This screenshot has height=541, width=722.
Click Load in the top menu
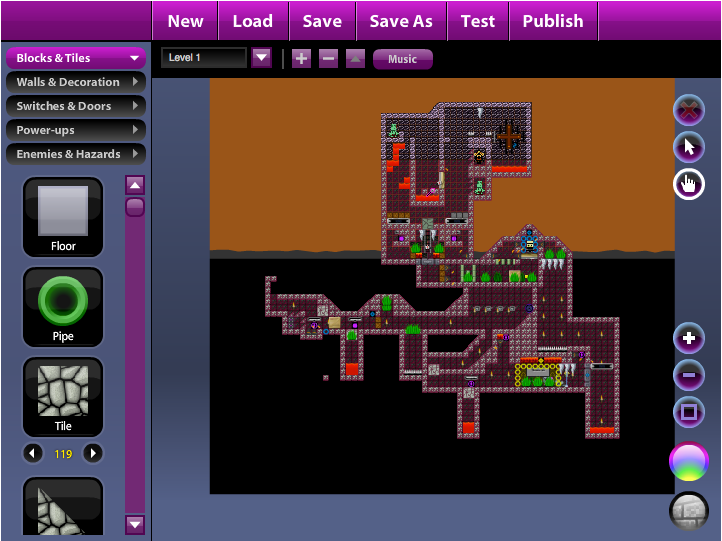coord(253,21)
